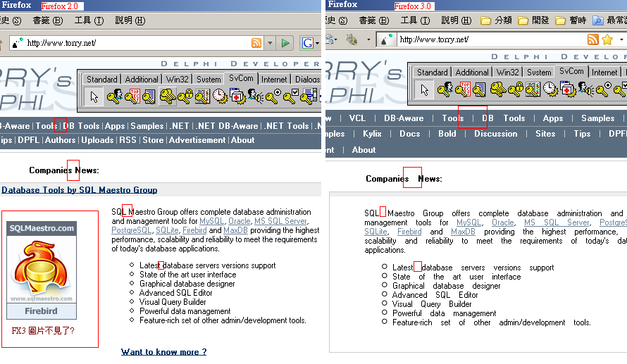Click the 'Want to know more ?' link
Viewport: 627px width, 364px height.
point(163,352)
